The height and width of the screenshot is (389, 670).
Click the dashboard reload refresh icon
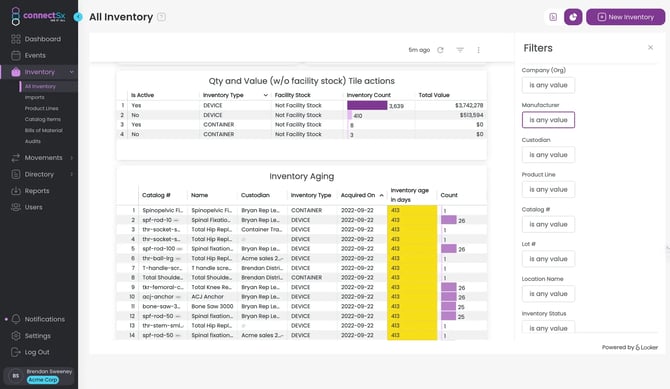click(x=440, y=50)
